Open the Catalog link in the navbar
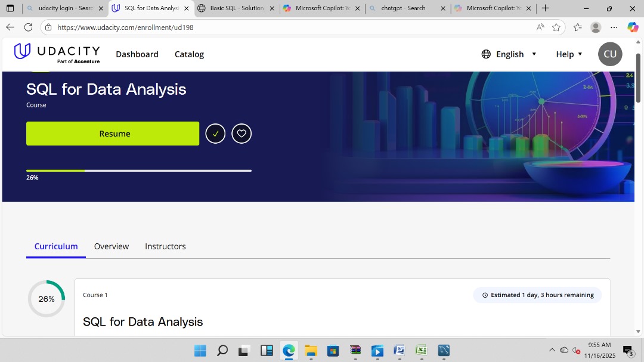 coord(189,54)
